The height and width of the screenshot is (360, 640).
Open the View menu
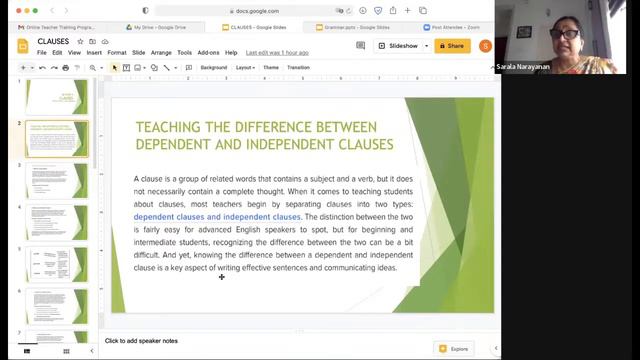point(74,53)
